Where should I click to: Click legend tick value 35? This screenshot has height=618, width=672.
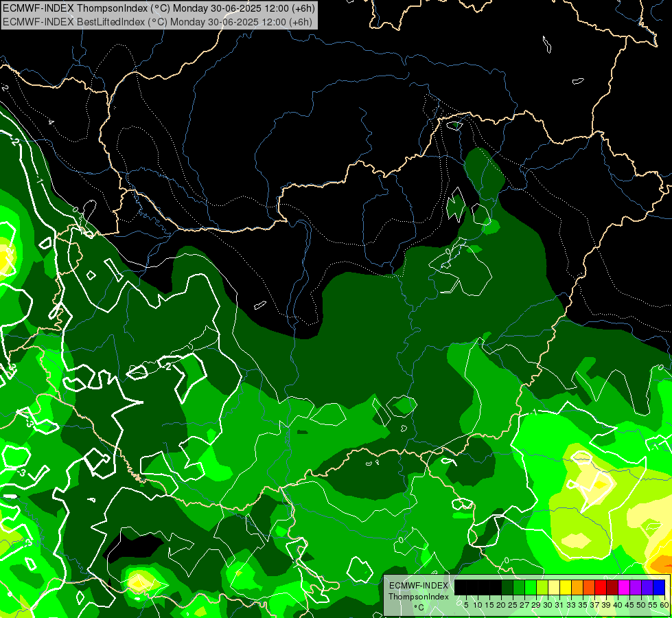coord(583,605)
